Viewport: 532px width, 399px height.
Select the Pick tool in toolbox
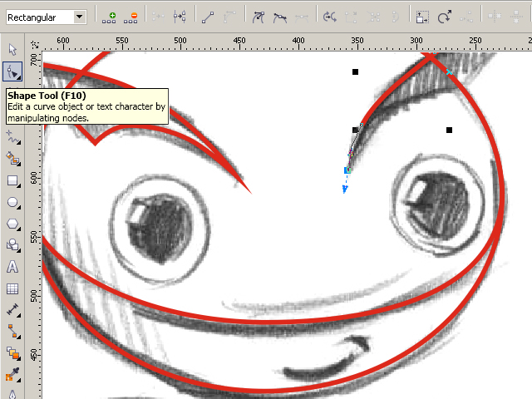point(12,49)
